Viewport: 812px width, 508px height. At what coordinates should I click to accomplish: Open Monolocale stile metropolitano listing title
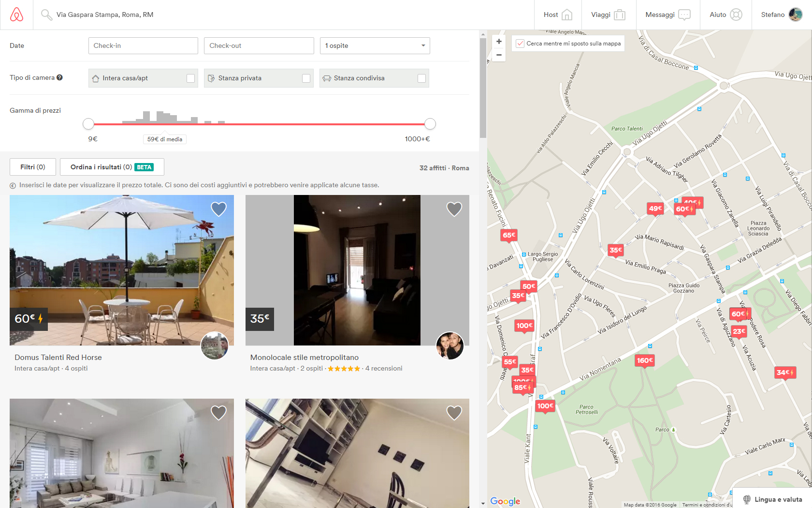[304, 358]
